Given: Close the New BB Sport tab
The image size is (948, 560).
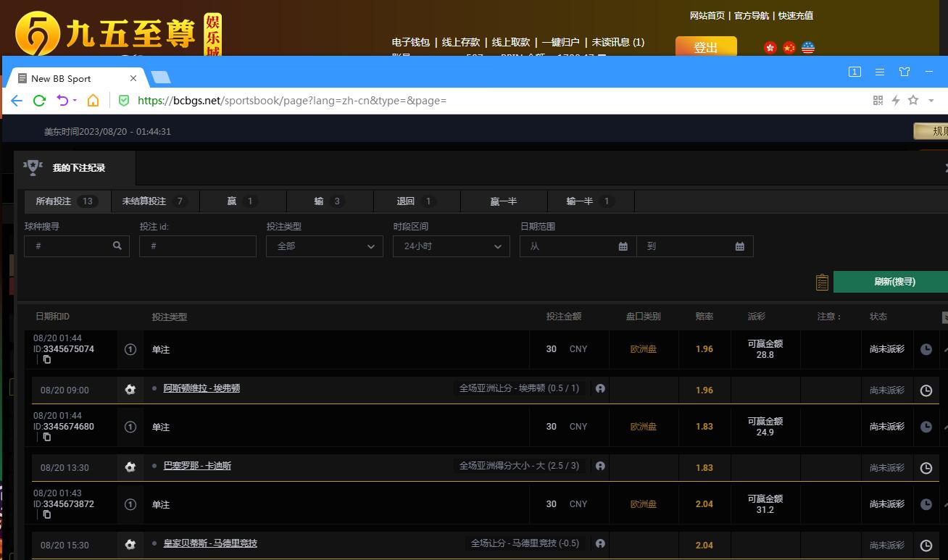Looking at the screenshot, I should point(133,78).
